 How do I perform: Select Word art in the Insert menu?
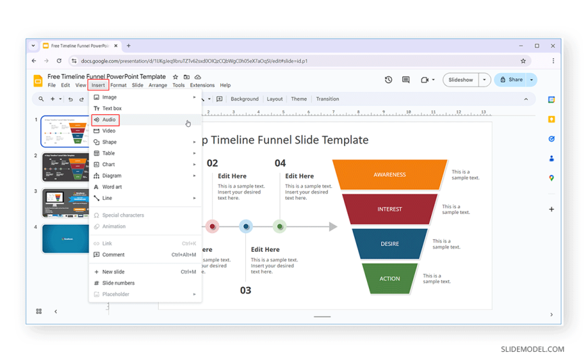pyautogui.click(x=112, y=187)
